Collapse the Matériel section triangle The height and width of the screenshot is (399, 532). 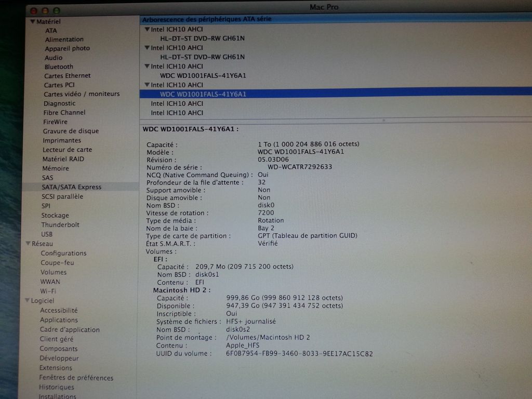tap(33, 22)
